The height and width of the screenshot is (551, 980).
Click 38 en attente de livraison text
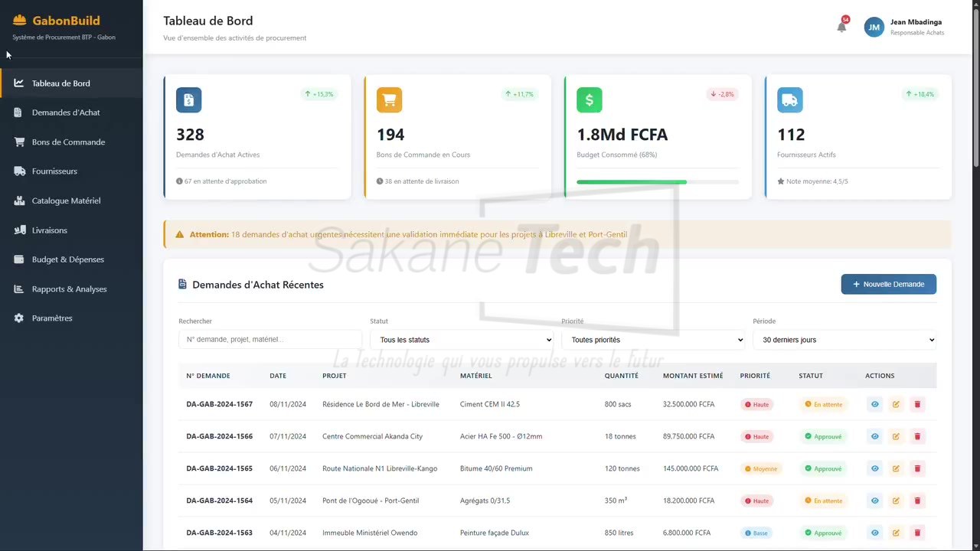421,181
